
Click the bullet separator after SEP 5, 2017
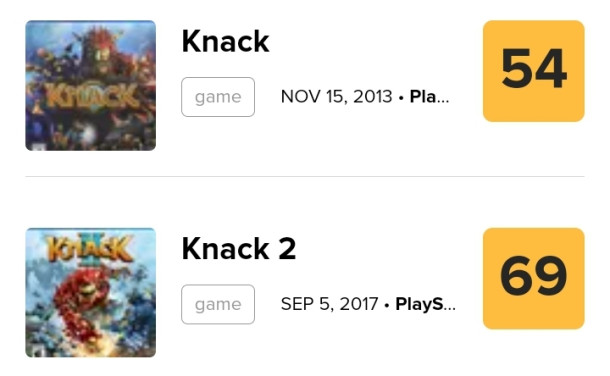387,305
